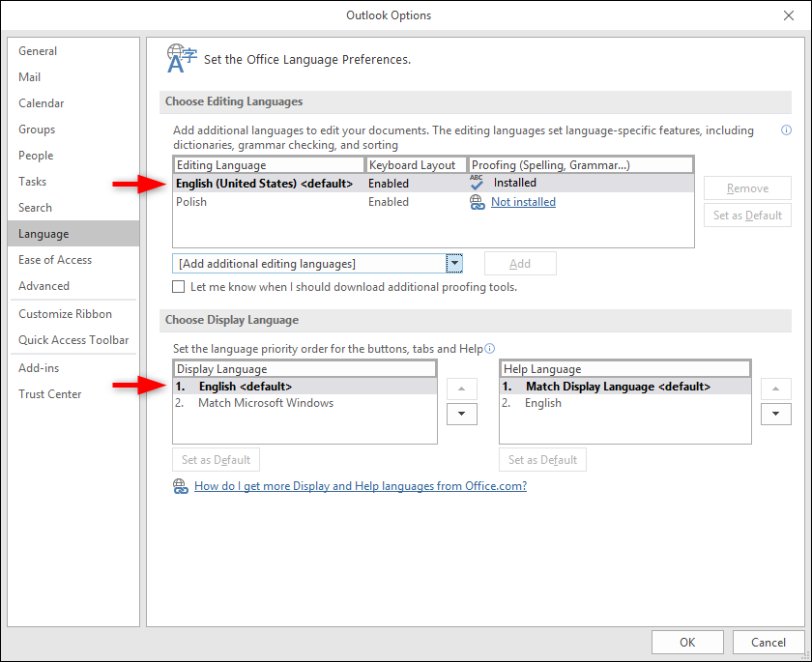
Task: Select English in the Help Language list
Action: (543, 403)
